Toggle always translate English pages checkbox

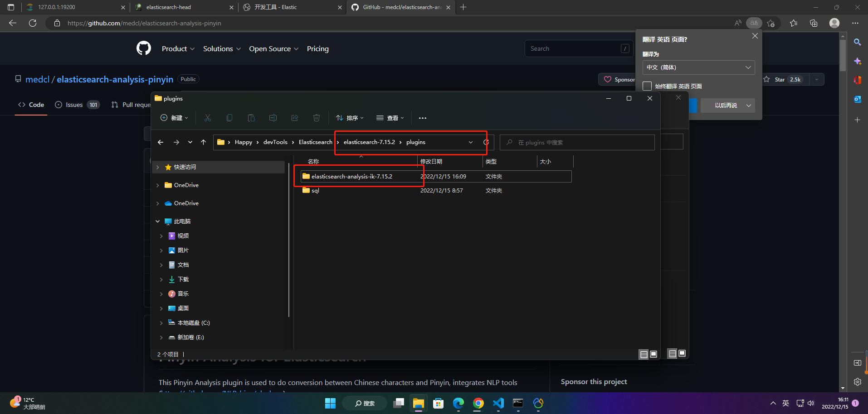pyautogui.click(x=647, y=86)
